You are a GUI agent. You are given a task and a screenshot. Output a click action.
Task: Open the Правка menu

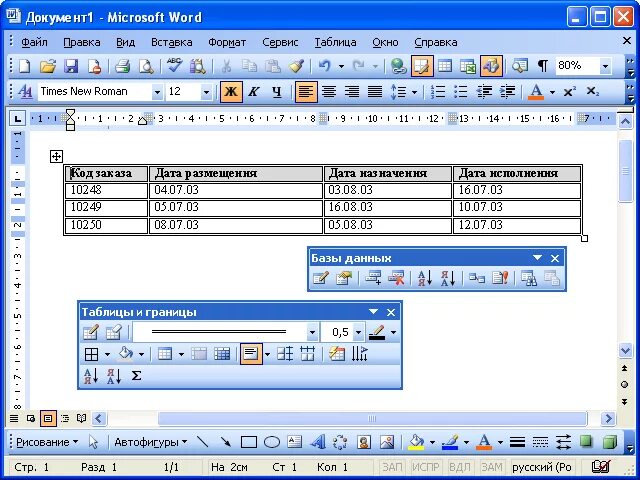tap(82, 42)
